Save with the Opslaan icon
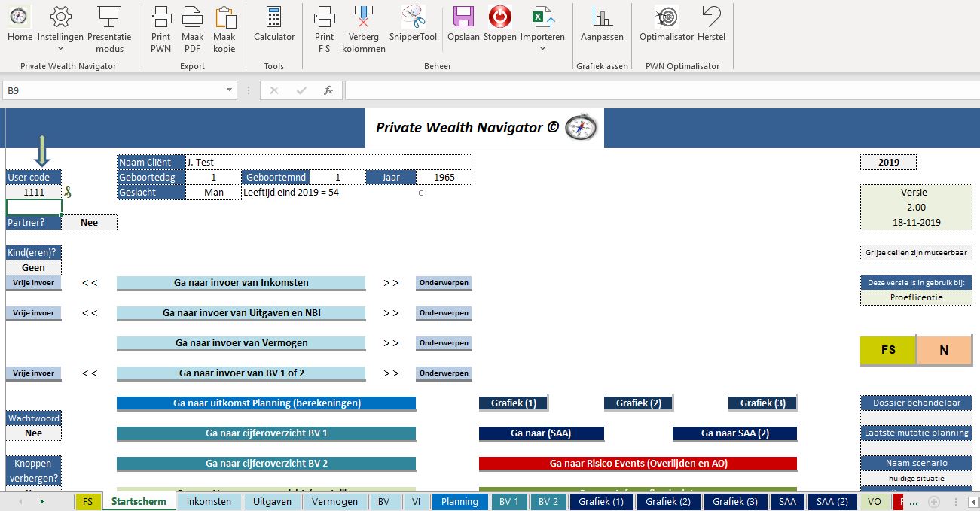 click(x=463, y=17)
